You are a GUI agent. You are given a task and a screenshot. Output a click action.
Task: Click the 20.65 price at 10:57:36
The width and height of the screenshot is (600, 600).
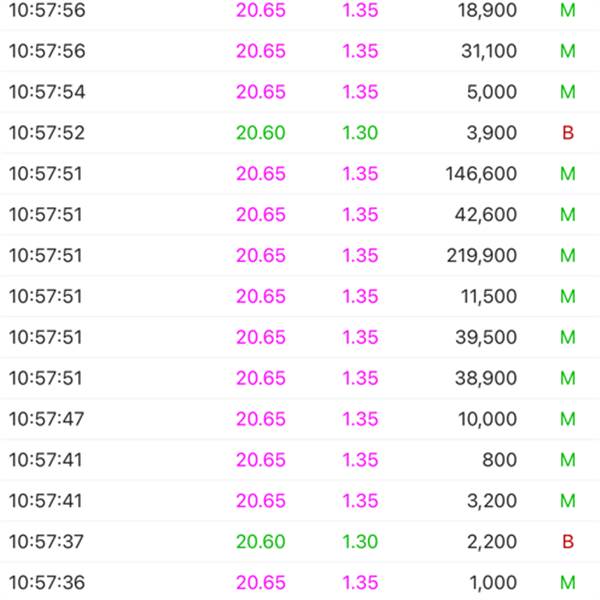click(x=261, y=583)
